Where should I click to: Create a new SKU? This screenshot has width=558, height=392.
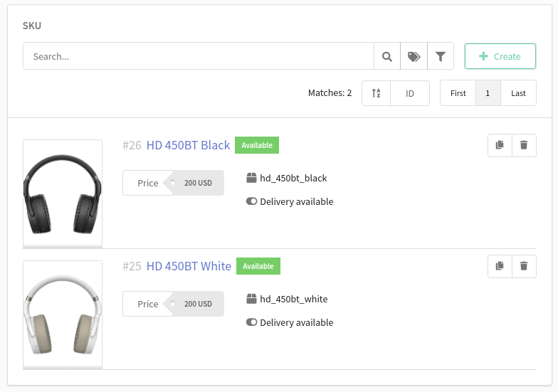pos(500,56)
